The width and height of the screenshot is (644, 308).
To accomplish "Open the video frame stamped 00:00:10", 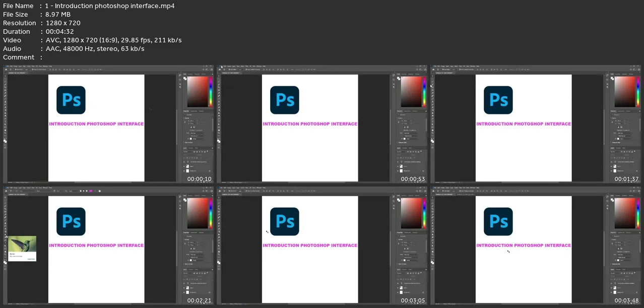I will coord(108,124).
